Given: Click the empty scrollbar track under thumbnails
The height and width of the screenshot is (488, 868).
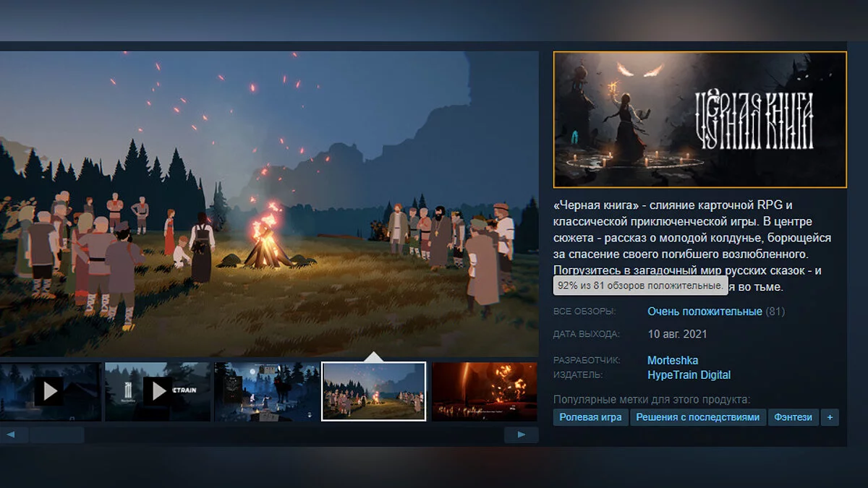Looking at the screenshot, I should tap(289, 435).
